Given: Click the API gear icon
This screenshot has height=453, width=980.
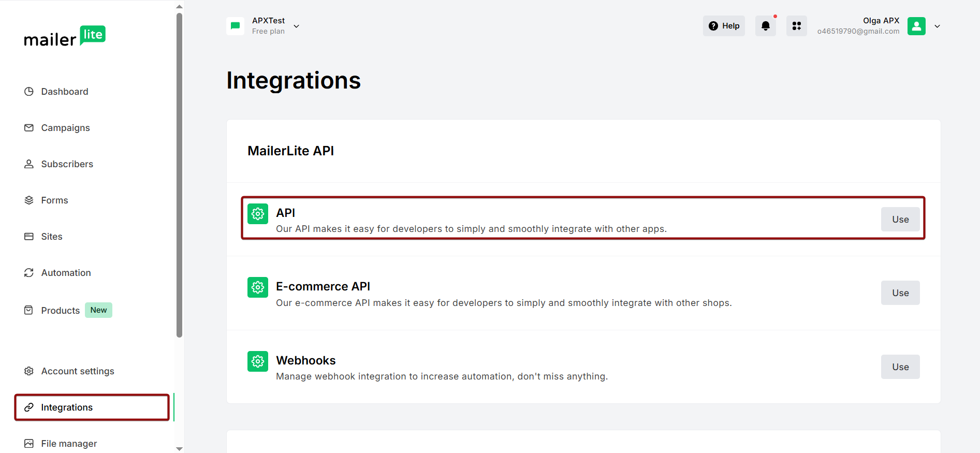Looking at the screenshot, I should pos(258,214).
